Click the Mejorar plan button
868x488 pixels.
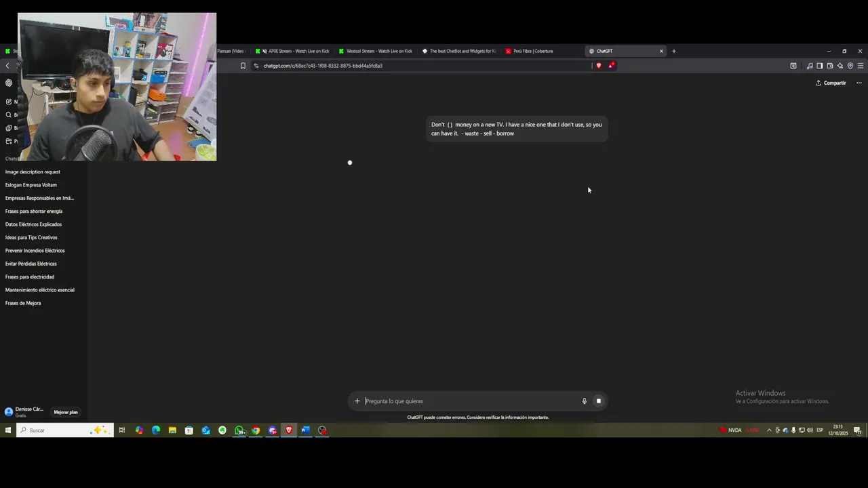click(x=66, y=412)
